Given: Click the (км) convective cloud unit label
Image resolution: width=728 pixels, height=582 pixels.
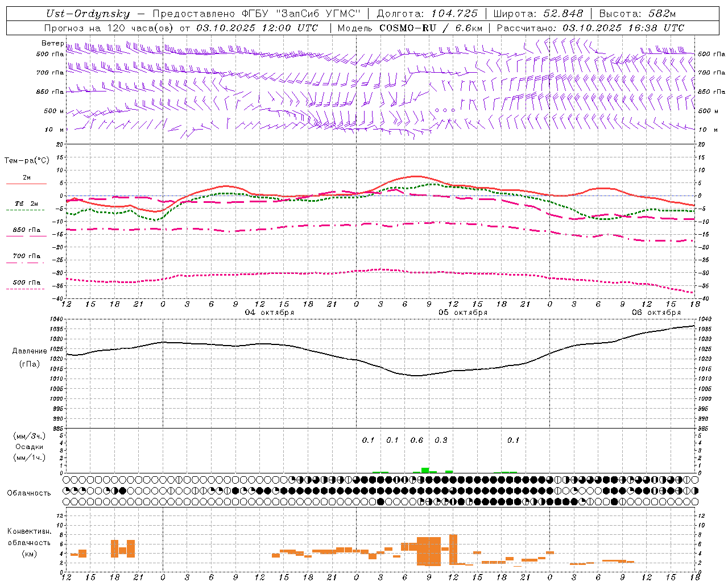Looking at the screenshot, I should coord(30,554).
